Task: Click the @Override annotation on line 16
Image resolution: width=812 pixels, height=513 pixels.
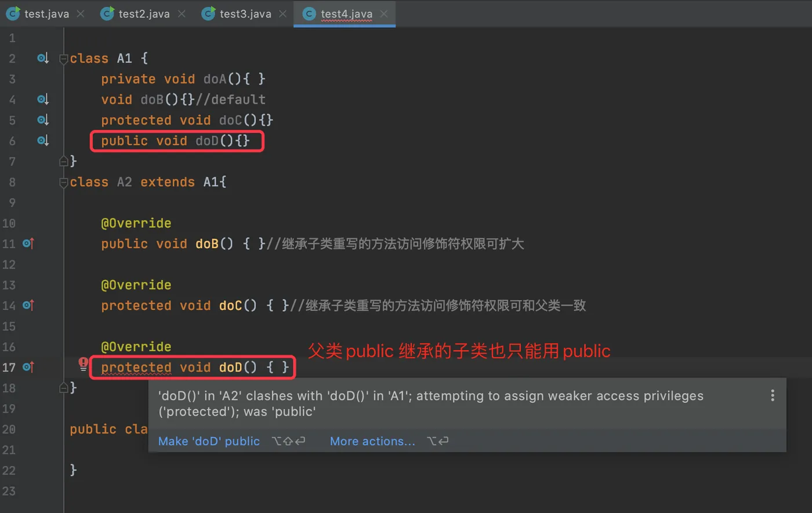Action: pyautogui.click(x=136, y=347)
